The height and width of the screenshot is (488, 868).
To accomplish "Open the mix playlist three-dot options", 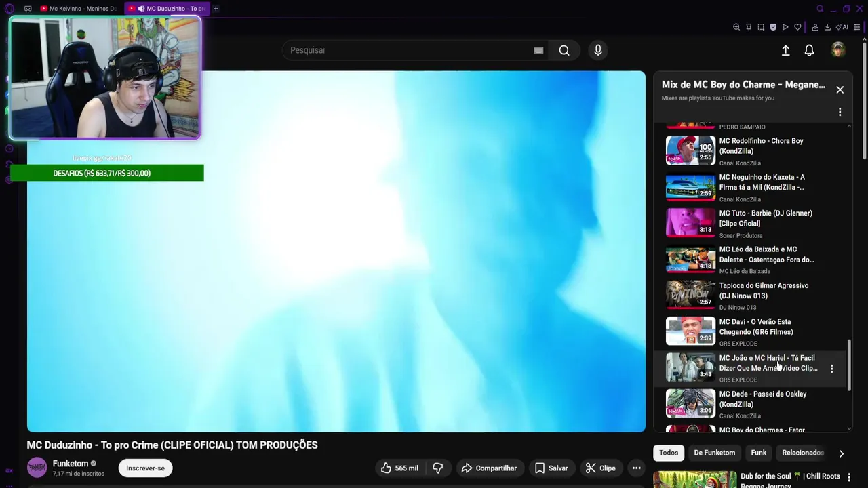I will (840, 112).
